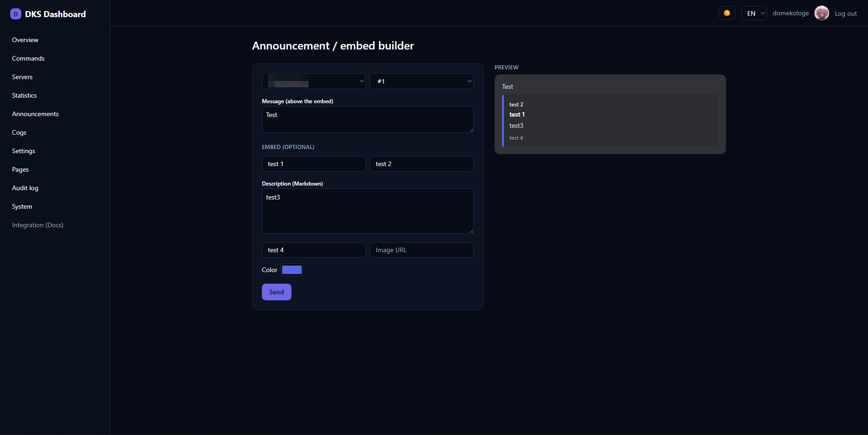The width and height of the screenshot is (868, 435).
Task: Click the user avatar image
Action: point(822,13)
